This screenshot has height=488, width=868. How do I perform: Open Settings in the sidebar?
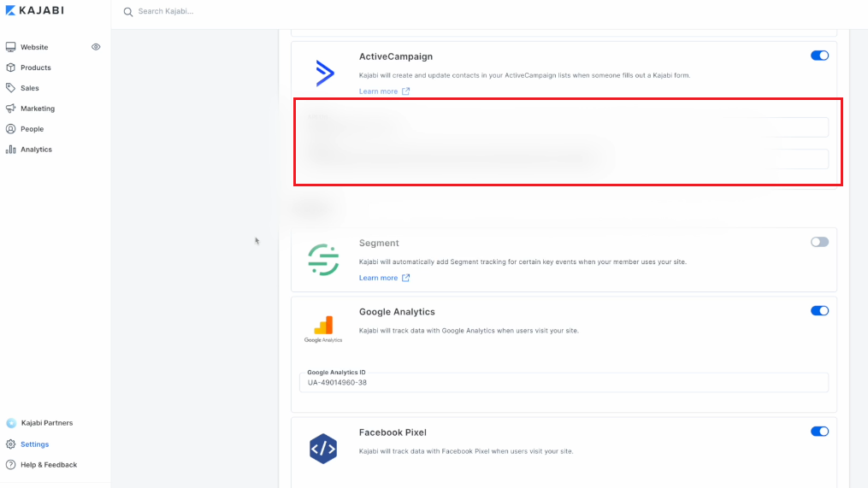click(34, 444)
